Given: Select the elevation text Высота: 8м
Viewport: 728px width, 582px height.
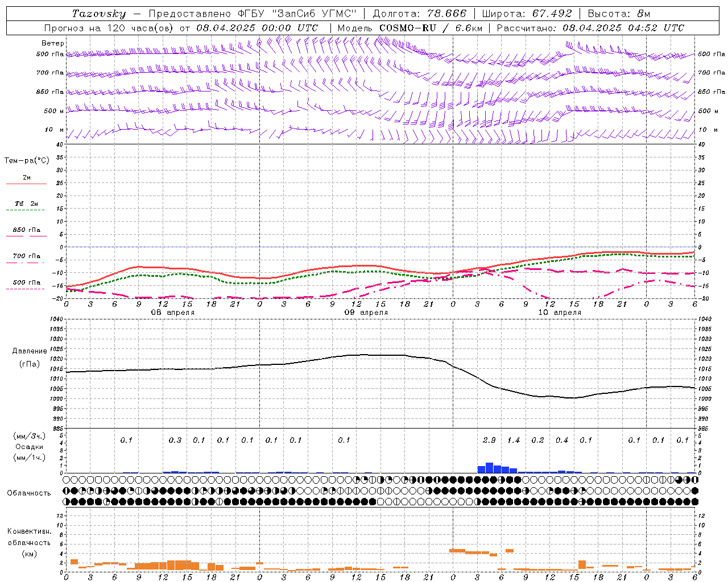Looking at the screenshot, I should (619, 14).
